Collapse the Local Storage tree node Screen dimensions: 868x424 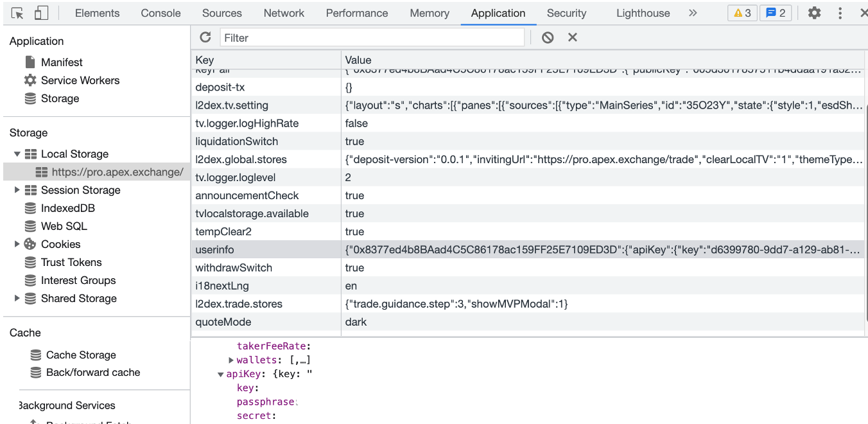(x=17, y=154)
